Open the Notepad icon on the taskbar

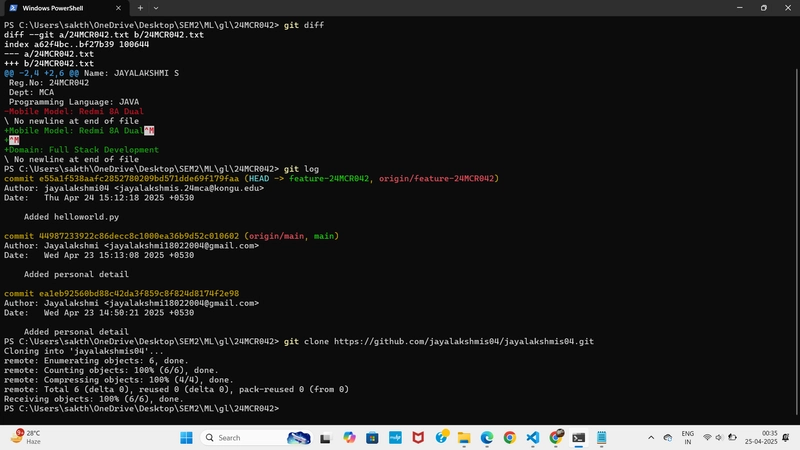pos(602,438)
